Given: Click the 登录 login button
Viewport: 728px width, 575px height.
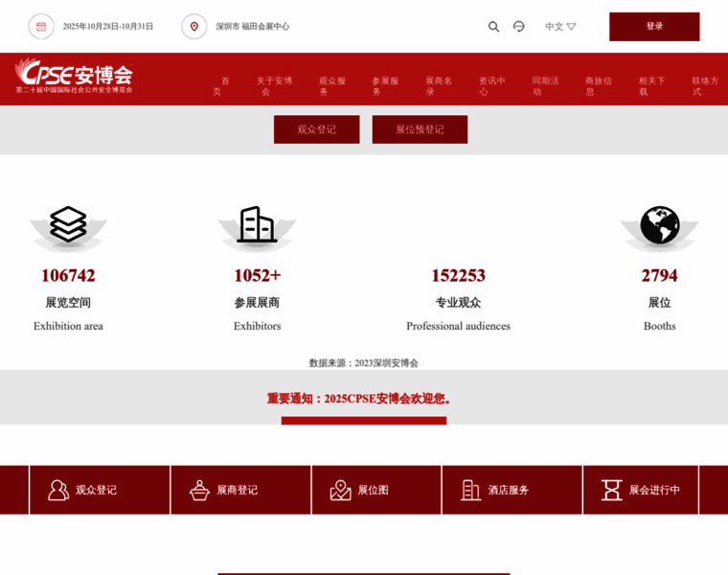Looking at the screenshot, I should pyautogui.click(x=654, y=27).
